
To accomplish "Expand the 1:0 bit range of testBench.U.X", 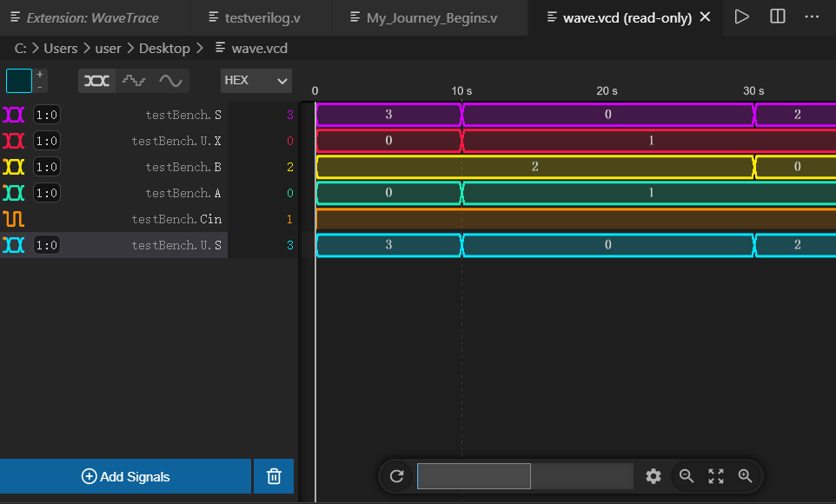I will pos(47,141).
